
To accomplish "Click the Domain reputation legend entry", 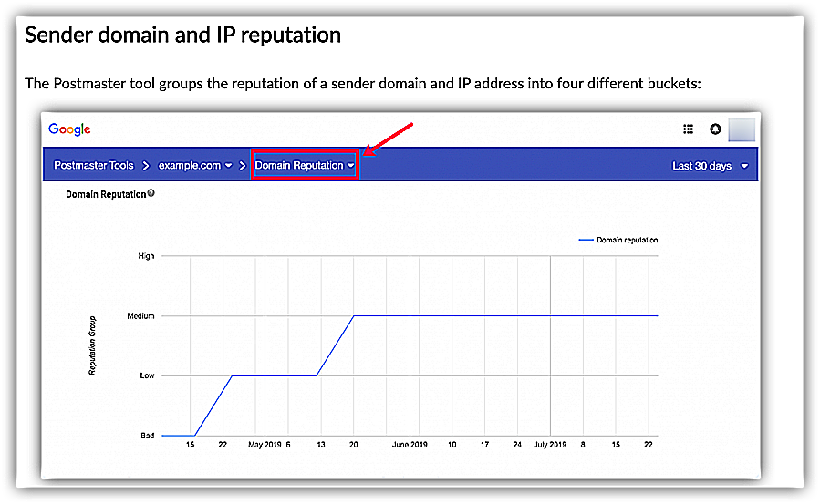I will [x=618, y=240].
